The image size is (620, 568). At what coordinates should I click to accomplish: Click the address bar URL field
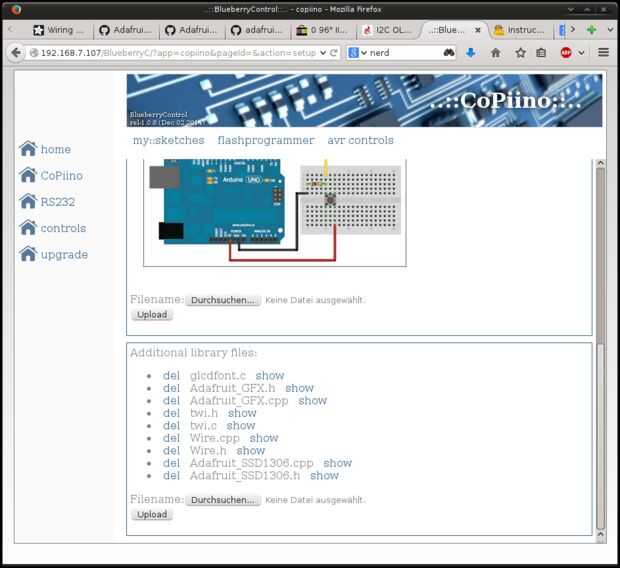[x=178, y=53]
